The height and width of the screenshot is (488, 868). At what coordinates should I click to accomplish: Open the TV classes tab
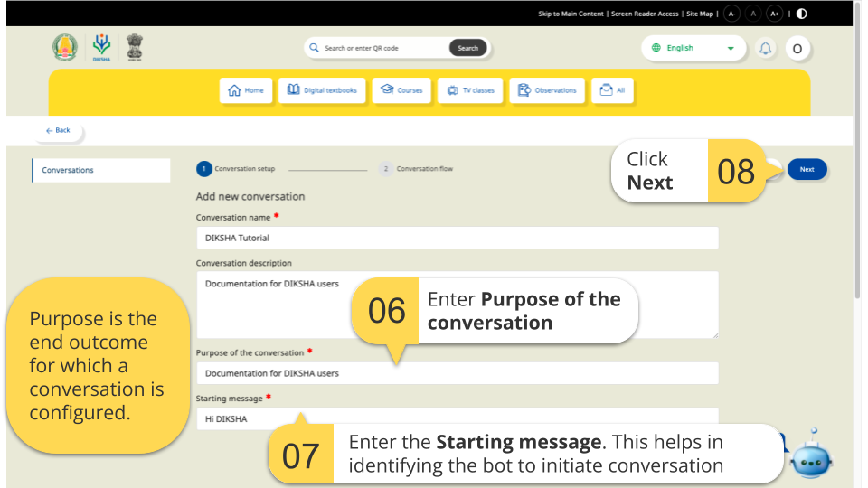point(470,90)
